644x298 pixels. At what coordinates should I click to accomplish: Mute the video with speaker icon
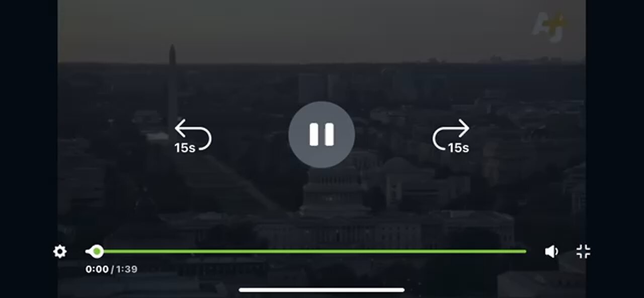click(x=551, y=251)
